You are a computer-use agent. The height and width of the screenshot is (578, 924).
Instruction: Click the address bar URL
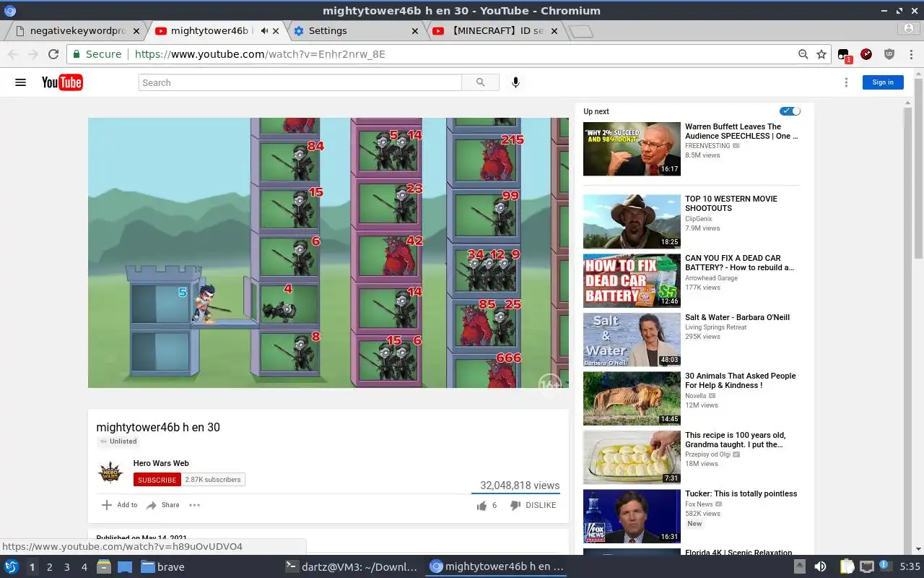coord(260,54)
